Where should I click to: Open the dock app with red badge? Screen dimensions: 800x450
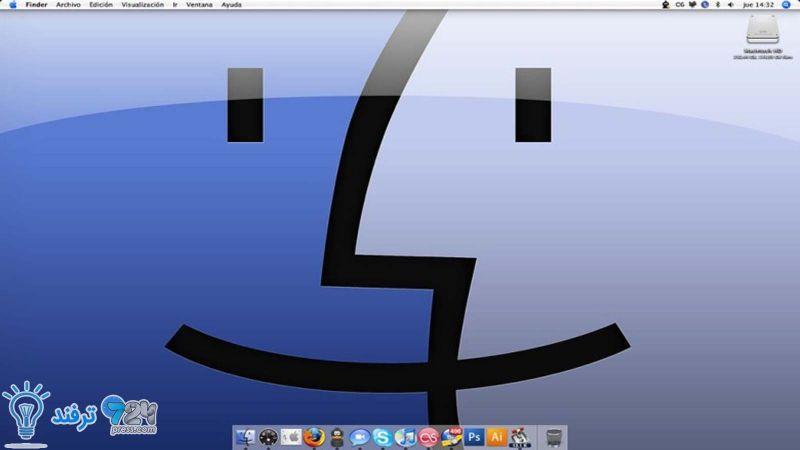coord(452,437)
